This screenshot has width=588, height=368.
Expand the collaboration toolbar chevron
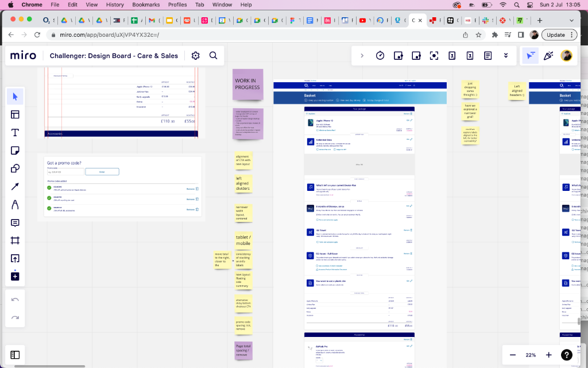tap(362, 56)
